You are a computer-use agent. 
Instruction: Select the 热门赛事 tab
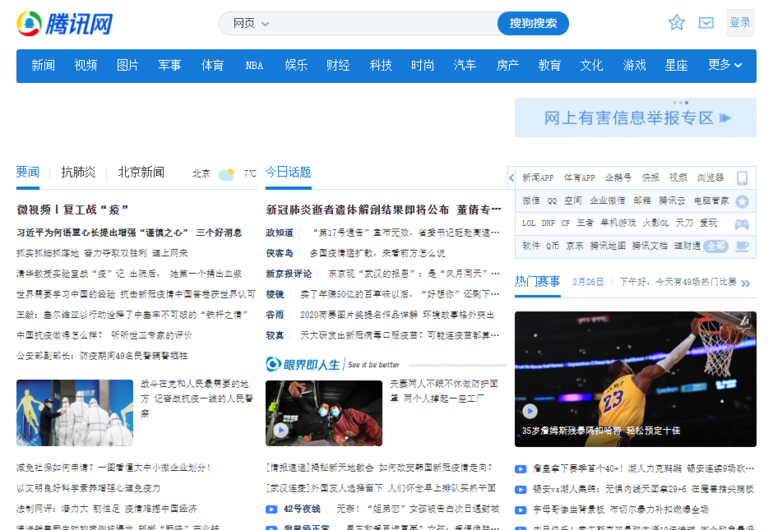537,282
